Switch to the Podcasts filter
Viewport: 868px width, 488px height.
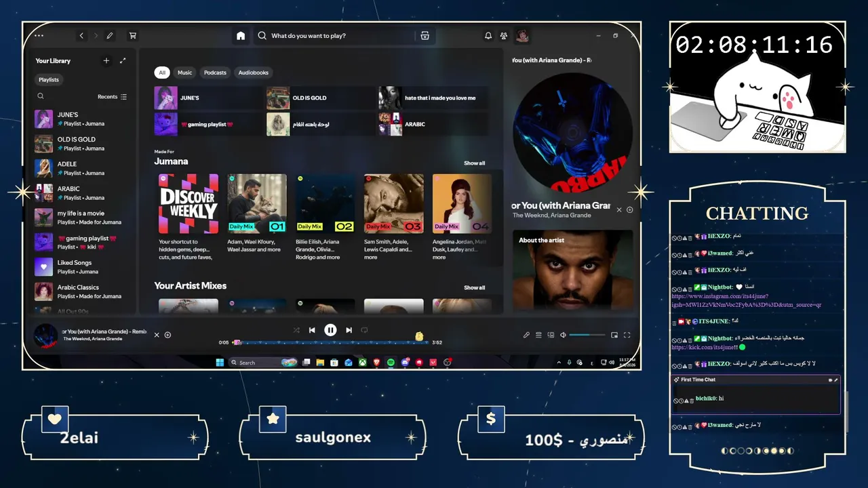215,73
